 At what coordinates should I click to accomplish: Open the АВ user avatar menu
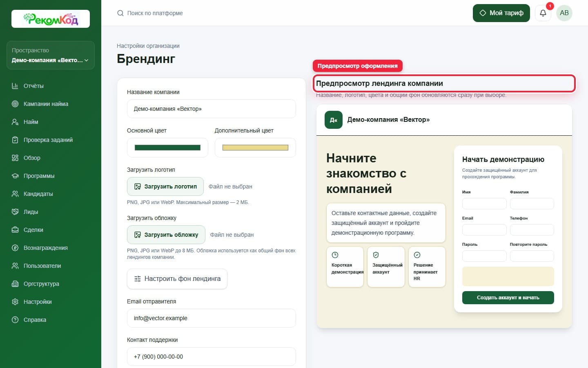click(x=564, y=13)
